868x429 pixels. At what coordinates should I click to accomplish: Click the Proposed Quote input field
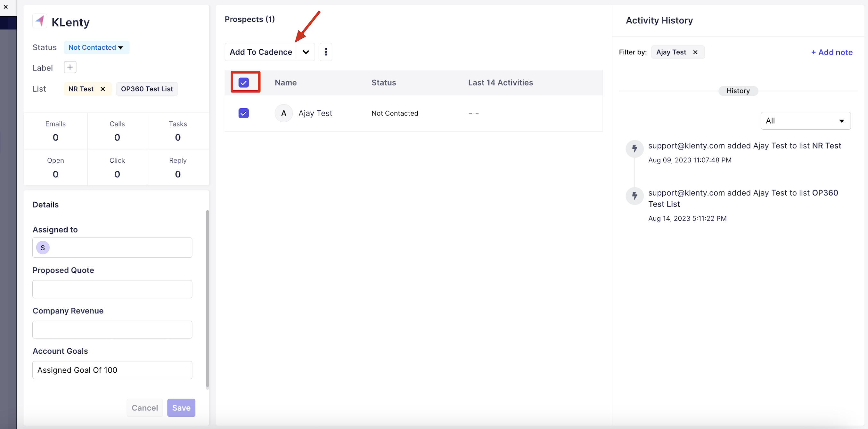112,289
